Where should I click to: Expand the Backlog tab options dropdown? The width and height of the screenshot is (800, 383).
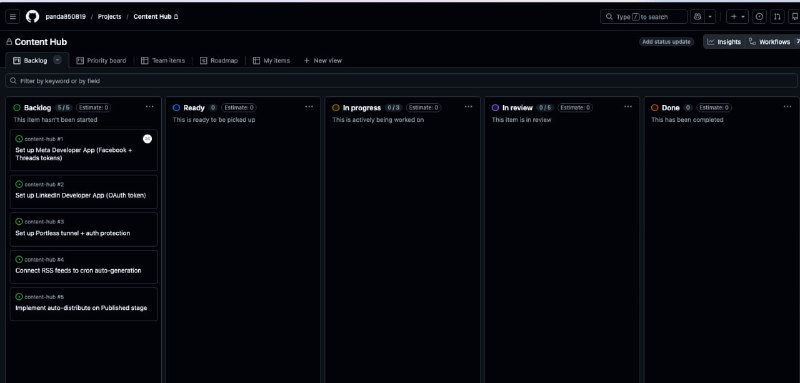[x=58, y=60]
